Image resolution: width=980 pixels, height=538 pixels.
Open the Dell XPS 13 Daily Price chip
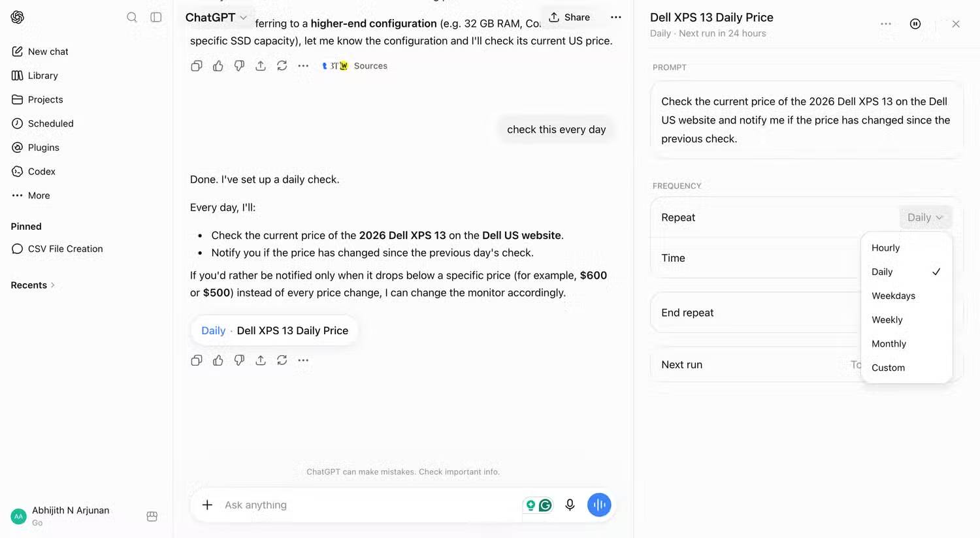274,331
